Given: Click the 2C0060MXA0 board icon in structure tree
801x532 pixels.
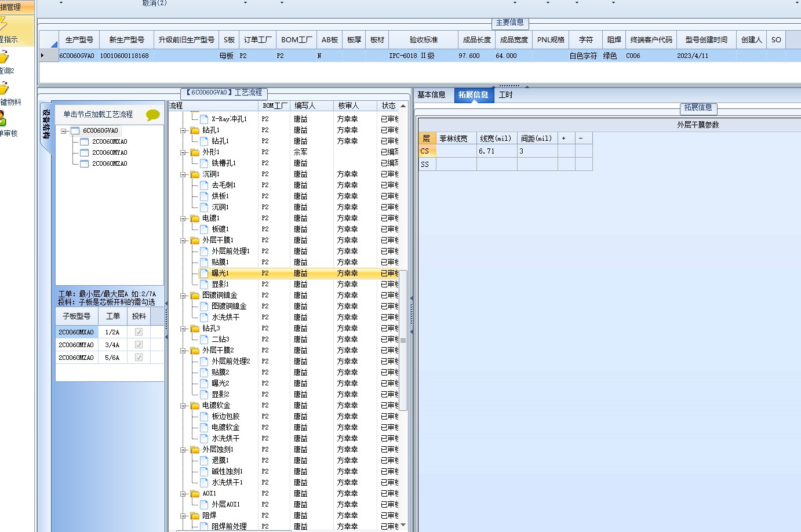Looking at the screenshot, I should tap(85, 142).
